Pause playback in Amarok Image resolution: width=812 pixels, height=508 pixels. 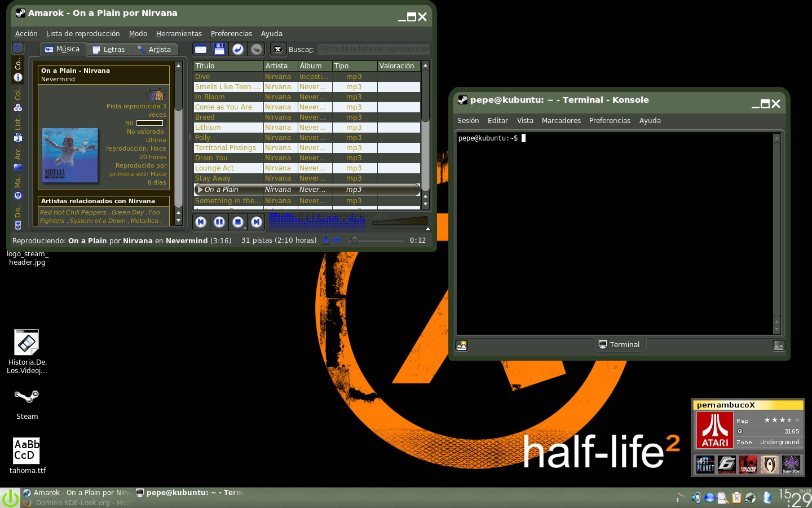pyautogui.click(x=219, y=222)
